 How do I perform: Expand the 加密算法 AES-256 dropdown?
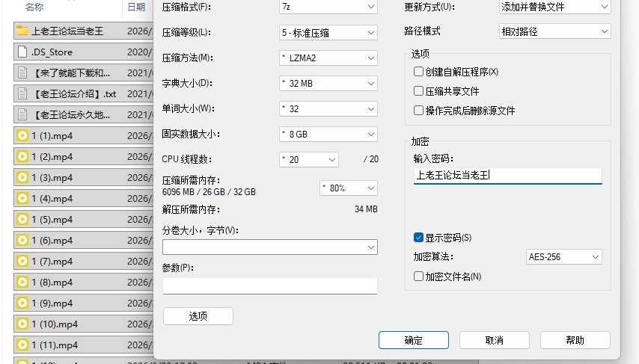pyautogui.click(x=564, y=257)
